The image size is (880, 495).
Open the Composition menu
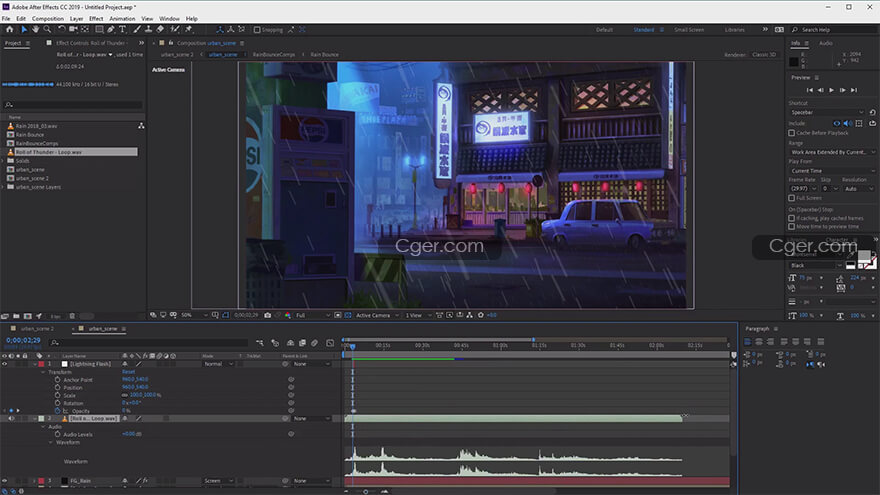click(x=48, y=19)
